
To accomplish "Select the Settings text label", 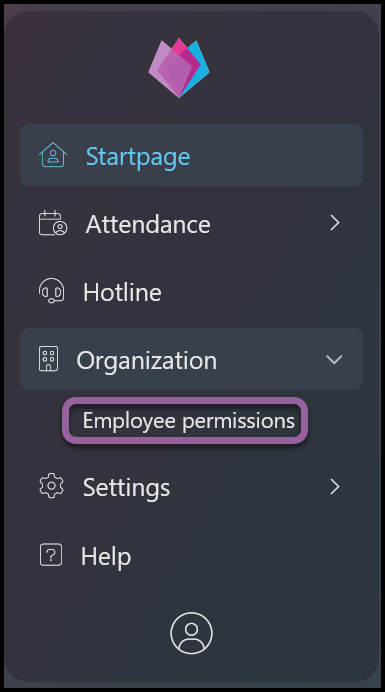I will (x=126, y=488).
